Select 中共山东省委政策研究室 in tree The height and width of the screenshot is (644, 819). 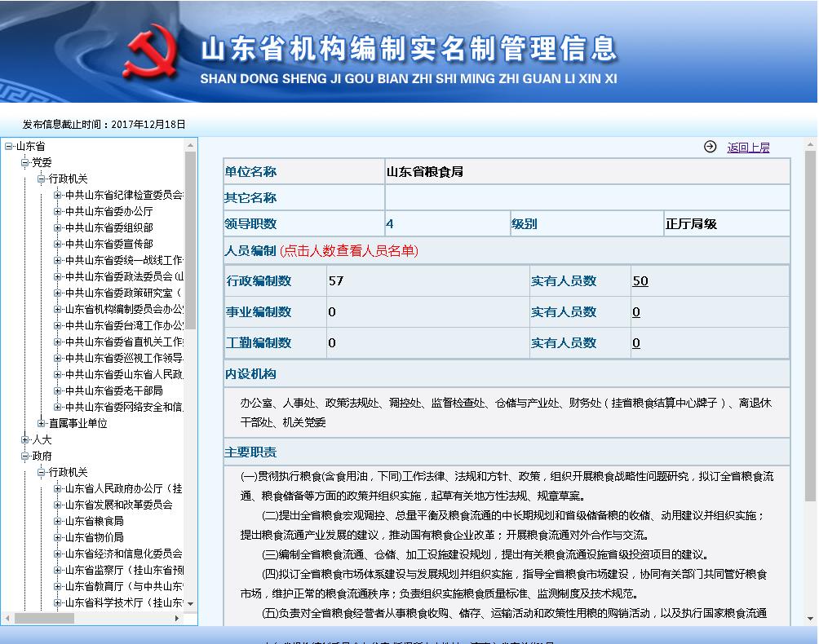click(x=124, y=293)
